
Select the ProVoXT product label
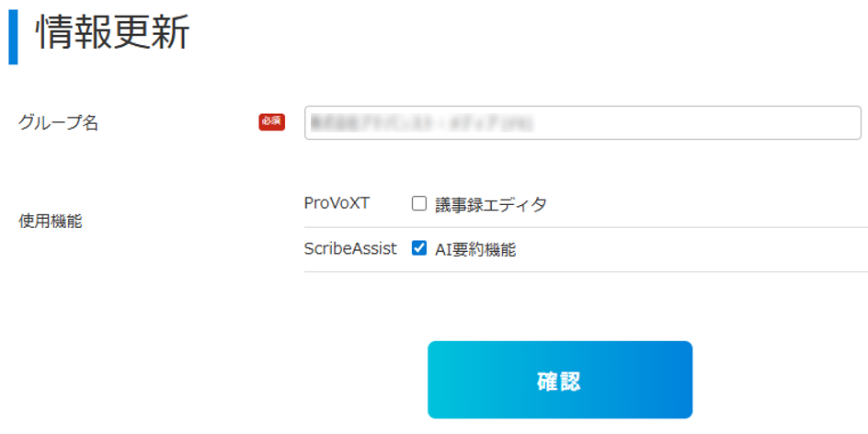click(x=337, y=204)
